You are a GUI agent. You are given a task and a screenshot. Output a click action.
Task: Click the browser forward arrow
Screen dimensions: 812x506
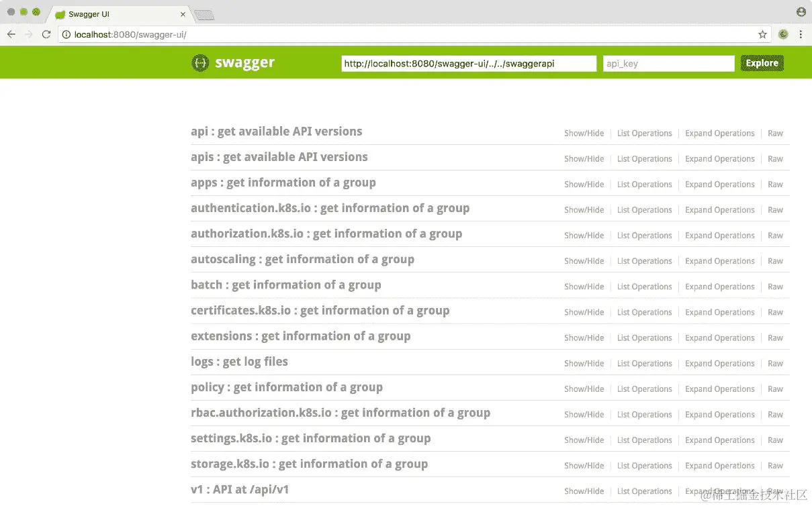pyautogui.click(x=29, y=34)
